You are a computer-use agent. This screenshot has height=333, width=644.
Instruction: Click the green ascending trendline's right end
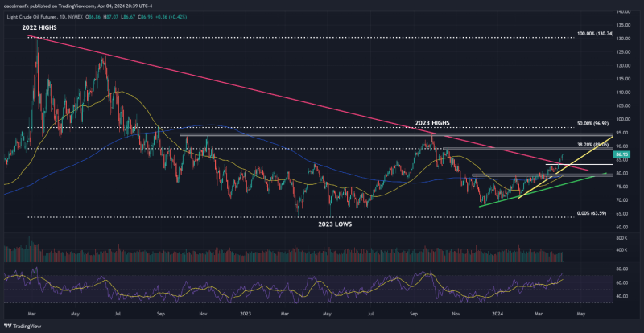tap(606, 173)
